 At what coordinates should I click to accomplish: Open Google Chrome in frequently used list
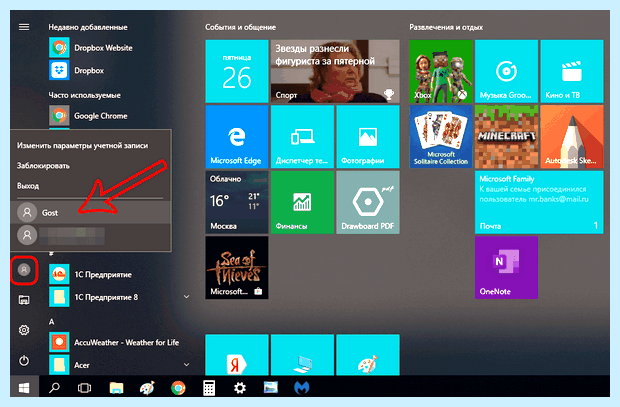pyautogui.click(x=89, y=116)
